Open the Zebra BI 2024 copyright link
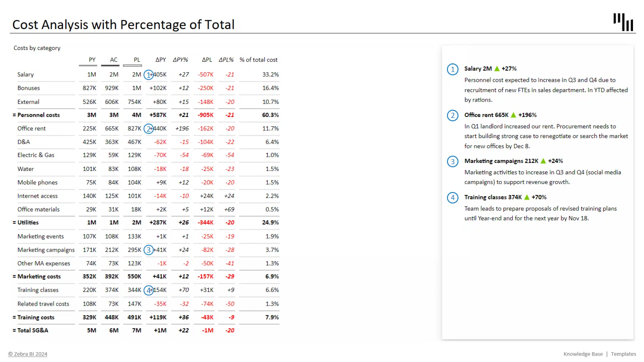Screen dimensions: 644x362 pyautogui.click(x=28, y=354)
